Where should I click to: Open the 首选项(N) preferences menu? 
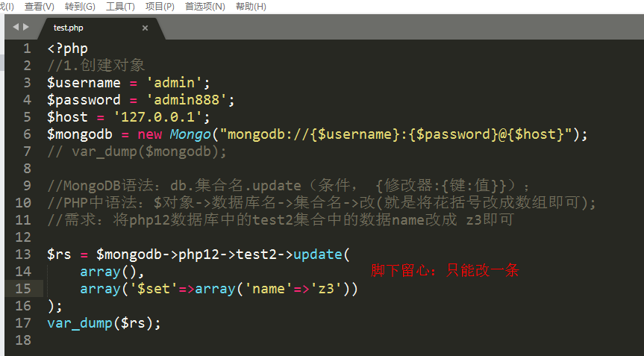click(204, 6)
